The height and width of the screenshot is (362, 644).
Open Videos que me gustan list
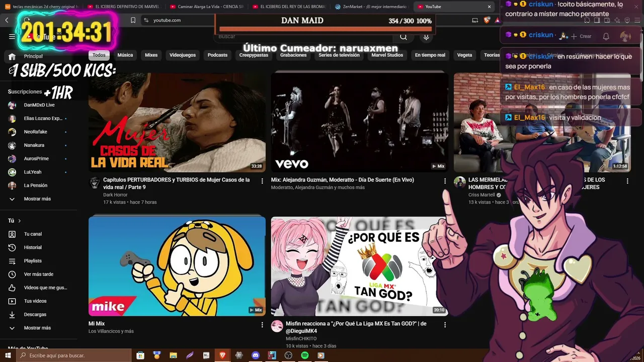[39, 288]
